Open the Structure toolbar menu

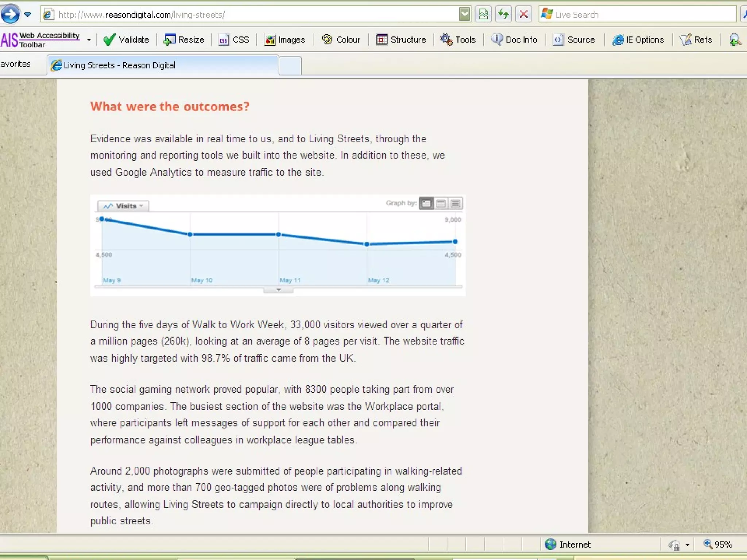(401, 39)
